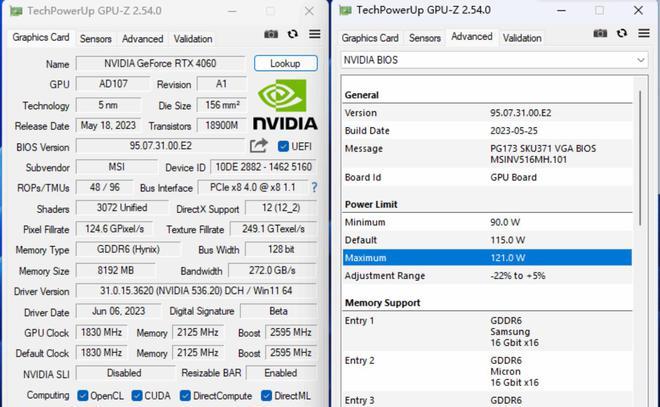660x407 pixels.
Task: Click the refresh icon in right GPU-Z window
Action: point(622,33)
